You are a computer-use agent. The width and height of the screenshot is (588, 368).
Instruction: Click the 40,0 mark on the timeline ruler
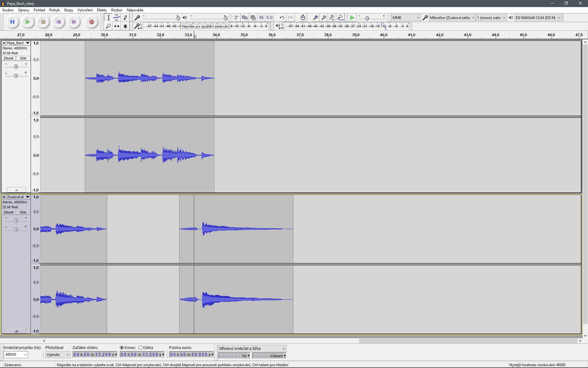[383, 35]
